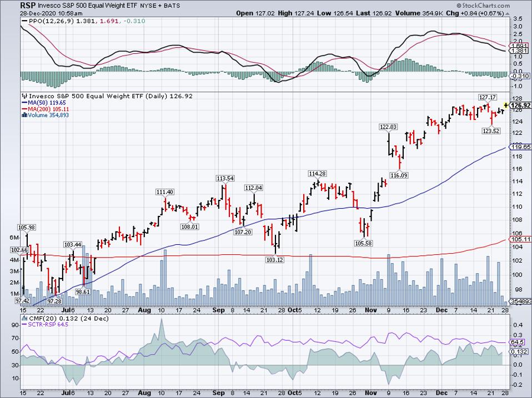Click the black PPO line swatch

(24, 21)
